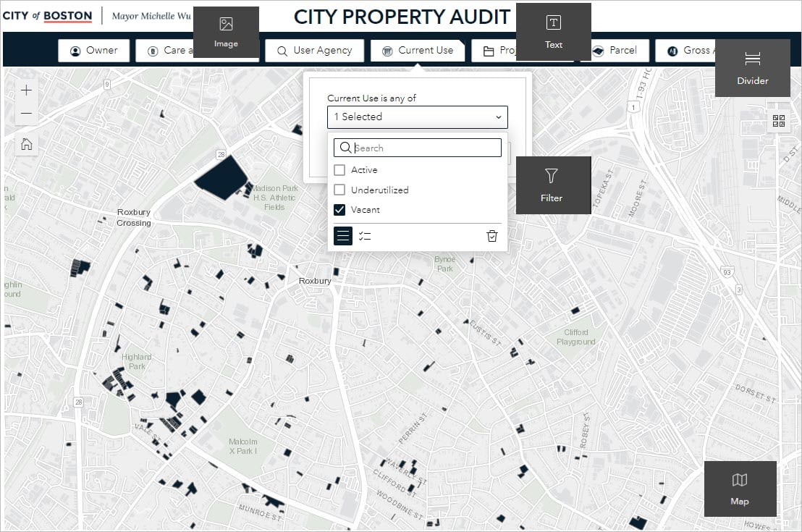Click into the Search field
The image size is (802, 532).
click(x=418, y=148)
